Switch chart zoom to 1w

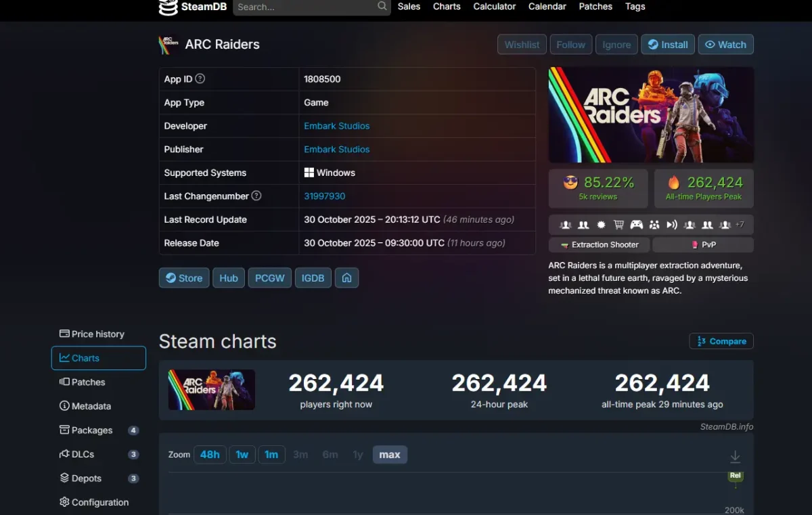click(x=242, y=454)
